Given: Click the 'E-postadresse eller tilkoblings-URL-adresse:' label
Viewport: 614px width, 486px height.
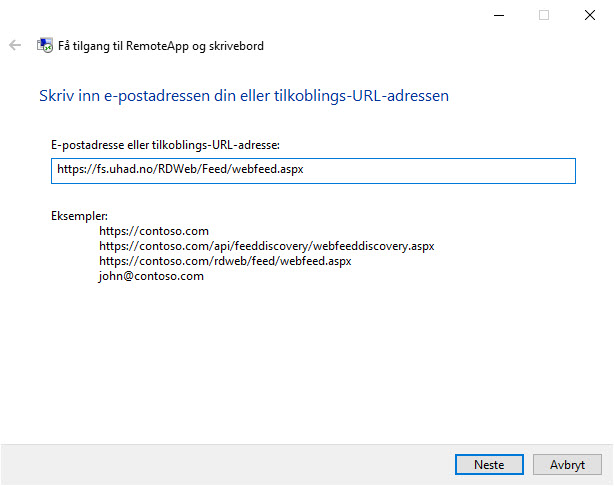Looking at the screenshot, I should click(x=165, y=145).
